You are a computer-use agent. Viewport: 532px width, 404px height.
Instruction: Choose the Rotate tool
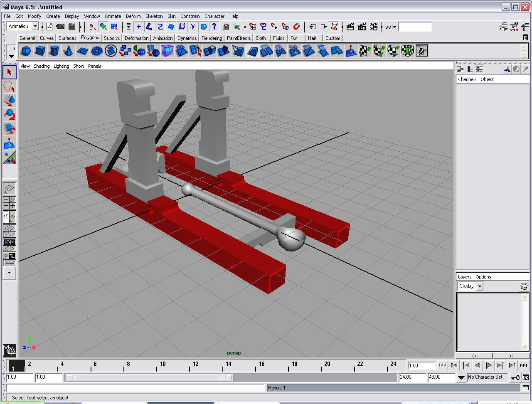click(x=10, y=115)
